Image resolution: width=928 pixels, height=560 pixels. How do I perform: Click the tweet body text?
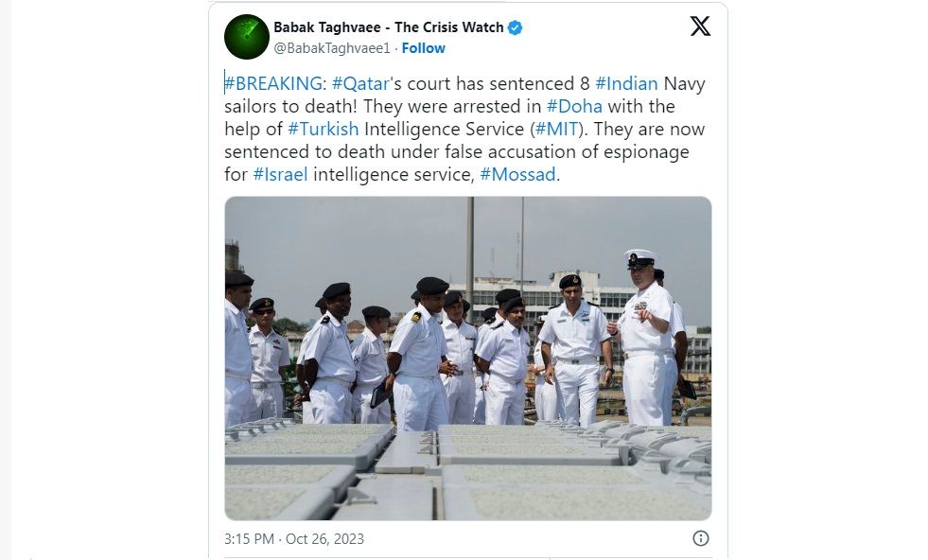(x=464, y=129)
